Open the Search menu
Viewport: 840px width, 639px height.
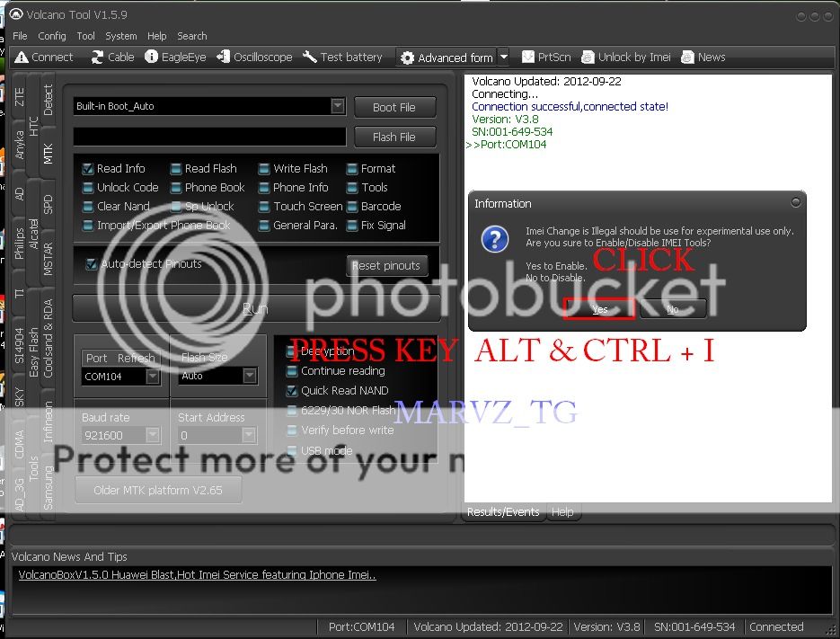(191, 36)
